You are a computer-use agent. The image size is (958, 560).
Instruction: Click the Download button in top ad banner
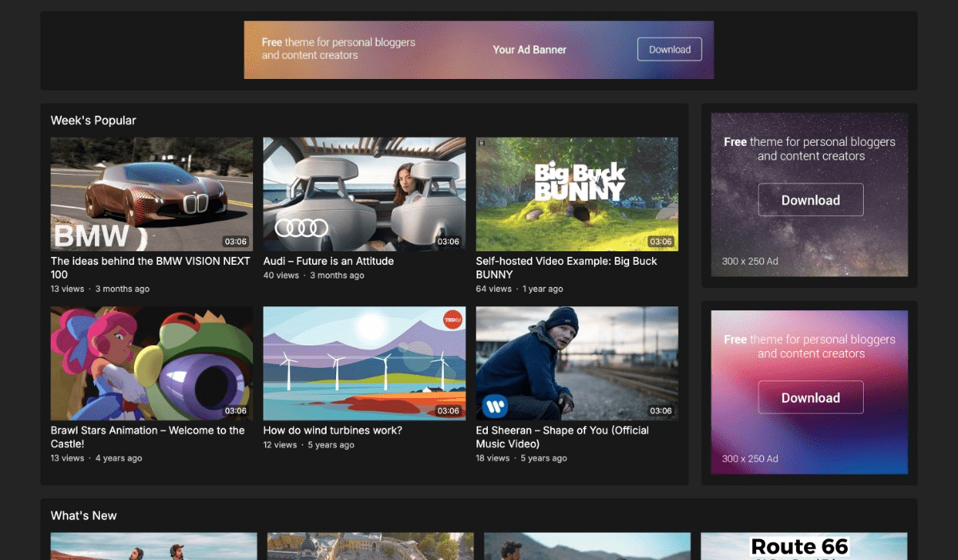[x=669, y=49]
